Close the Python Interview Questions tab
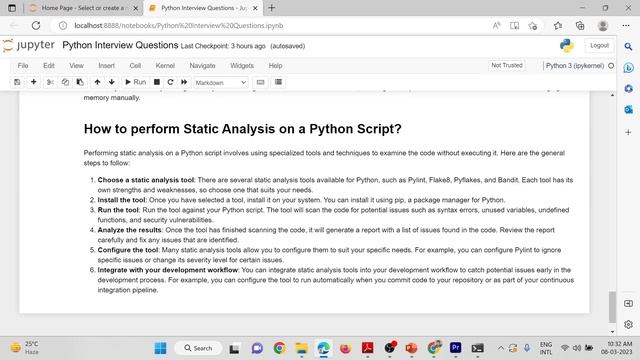Screen dimensions: 640x360 click(255, 8)
